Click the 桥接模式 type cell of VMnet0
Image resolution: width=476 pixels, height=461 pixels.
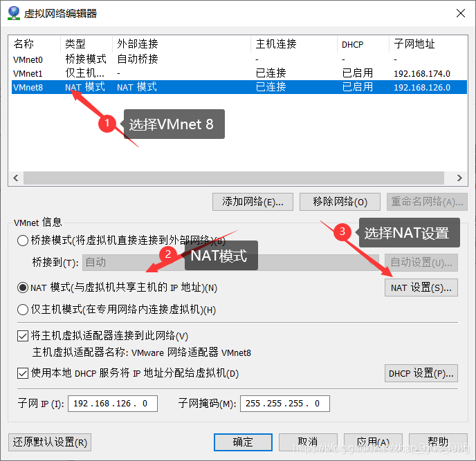pyautogui.click(x=86, y=59)
